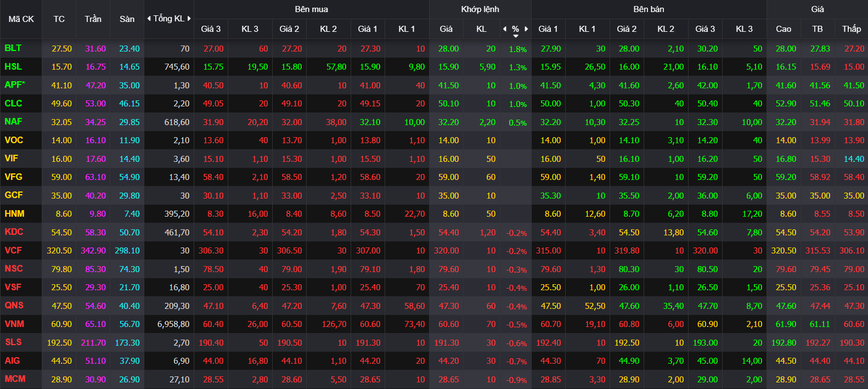Click the Giá header under Khớp lệnh
This screenshot has width=868, height=389.
[446, 29]
